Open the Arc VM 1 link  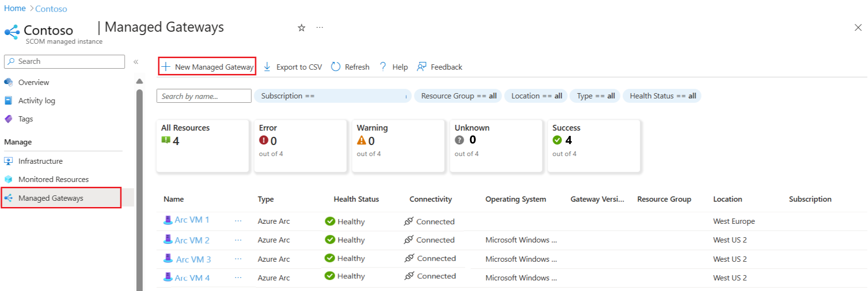[192, 220]
